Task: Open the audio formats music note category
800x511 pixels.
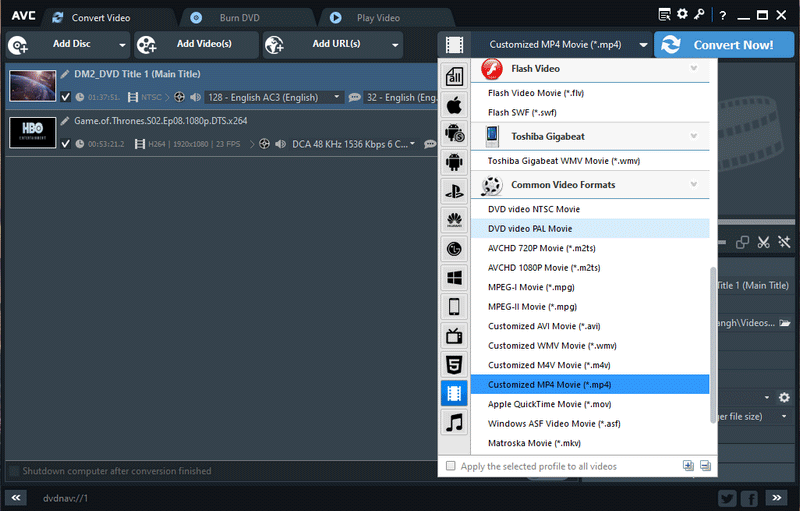Action: tap(454, 422)
